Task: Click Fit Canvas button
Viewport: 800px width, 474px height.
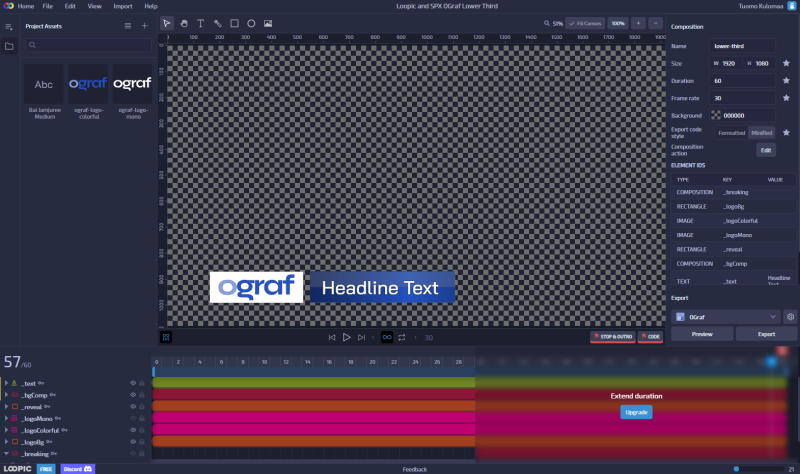Action: click(x=585, y=23)
